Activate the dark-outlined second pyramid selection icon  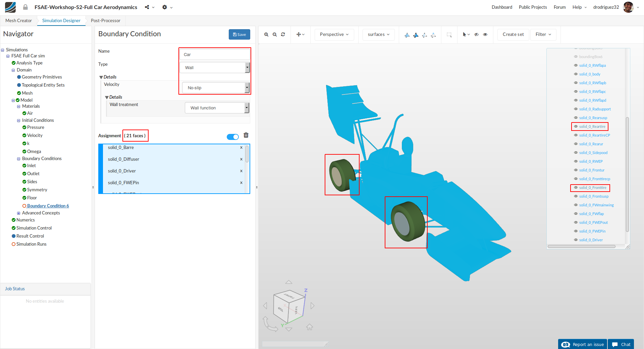coord(416,35)
